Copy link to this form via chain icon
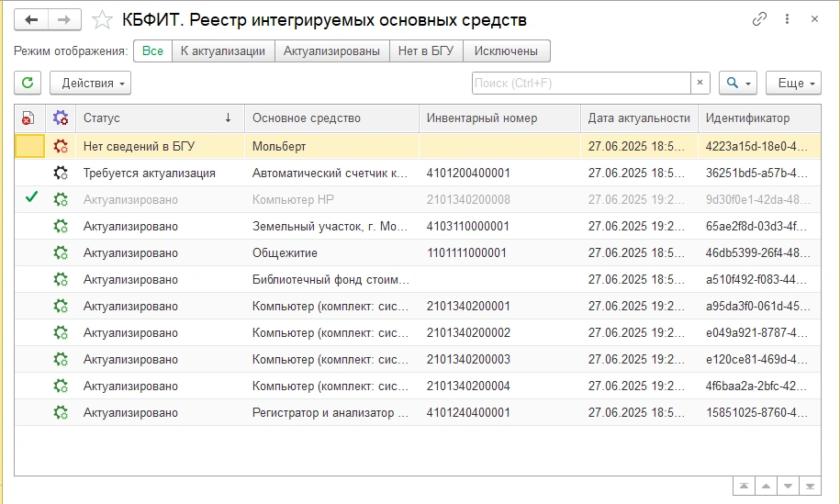Screen dimensions: 840x504 pos(759,19)
